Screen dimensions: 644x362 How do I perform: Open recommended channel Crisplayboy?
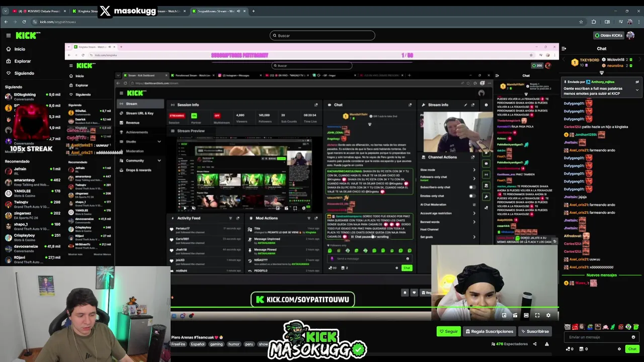click(33, 237)
